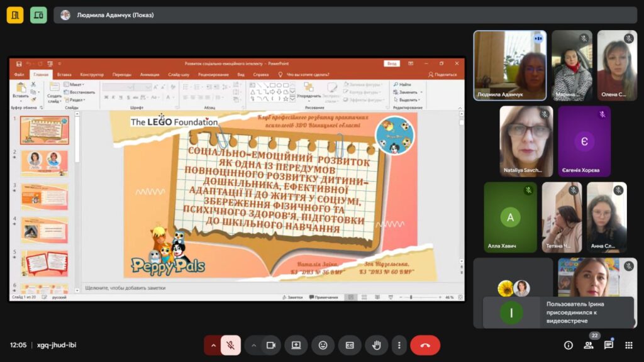Screen dimensions: 644x362
Task: Leave the call with red hang-up button
Action: coord(425,345)
